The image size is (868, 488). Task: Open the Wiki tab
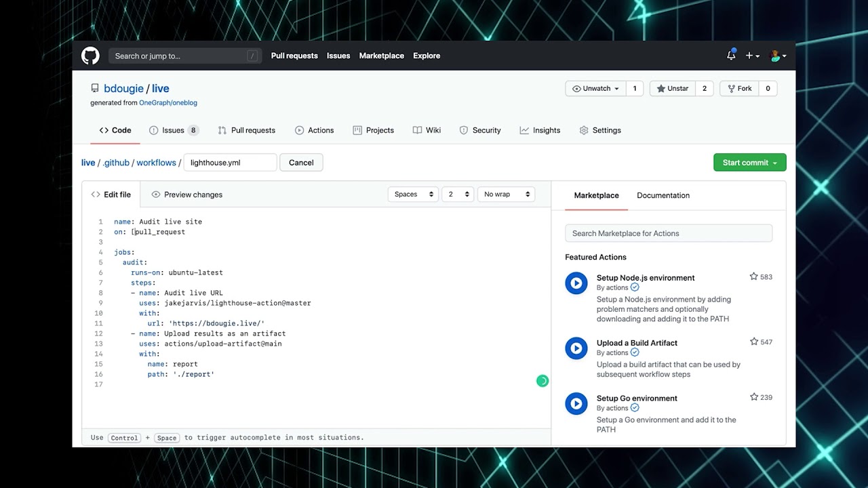coord(427,130)
